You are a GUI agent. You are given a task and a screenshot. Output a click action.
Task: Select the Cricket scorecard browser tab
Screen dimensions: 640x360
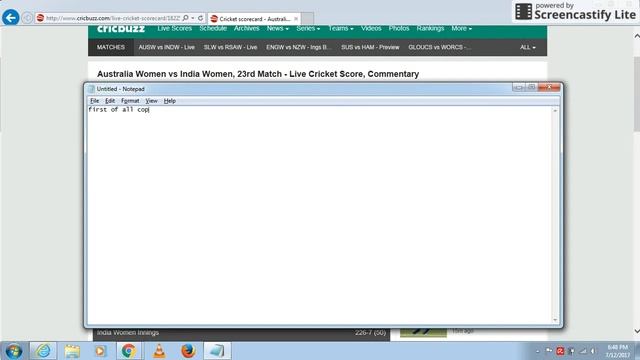pos(254,19)
